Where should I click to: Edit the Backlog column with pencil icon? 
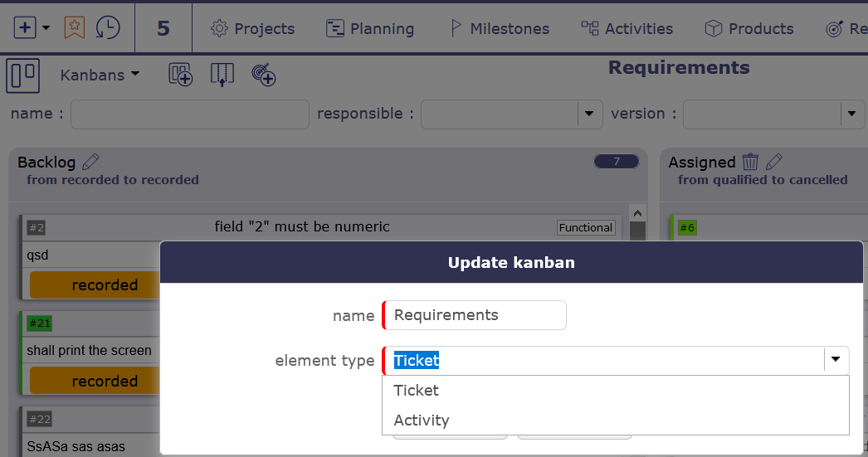tap(91, 162)
